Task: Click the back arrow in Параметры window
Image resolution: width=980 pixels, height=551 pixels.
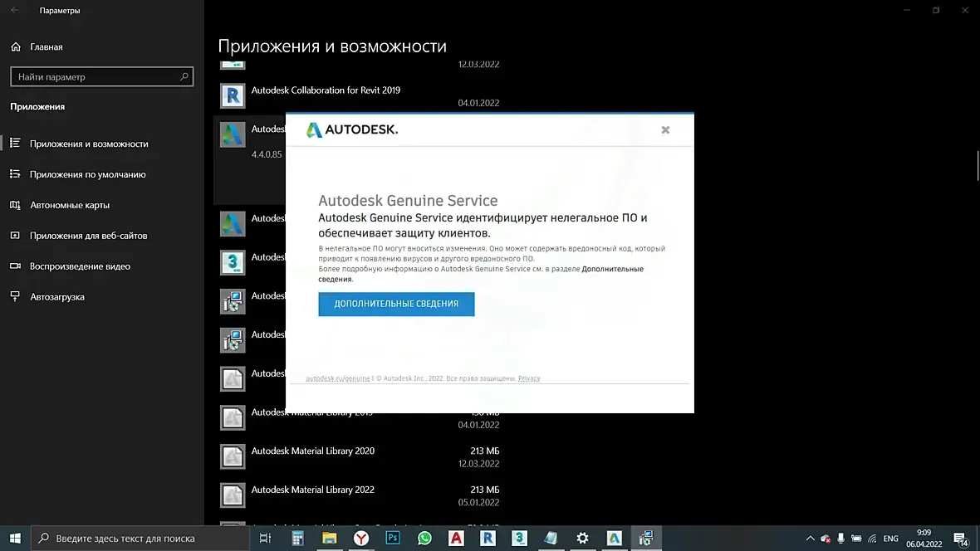Action: pyautogui.click(x=14, y=10)
